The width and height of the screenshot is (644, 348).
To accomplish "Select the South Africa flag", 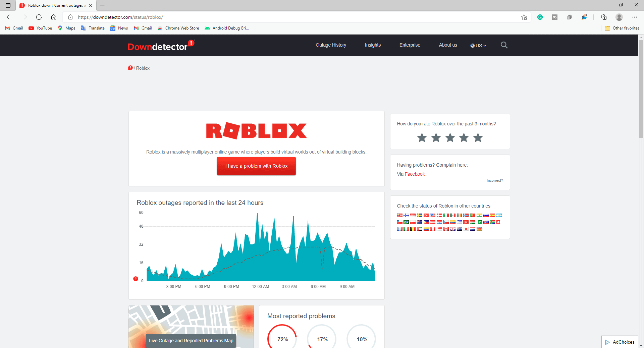I will point(492,222).
